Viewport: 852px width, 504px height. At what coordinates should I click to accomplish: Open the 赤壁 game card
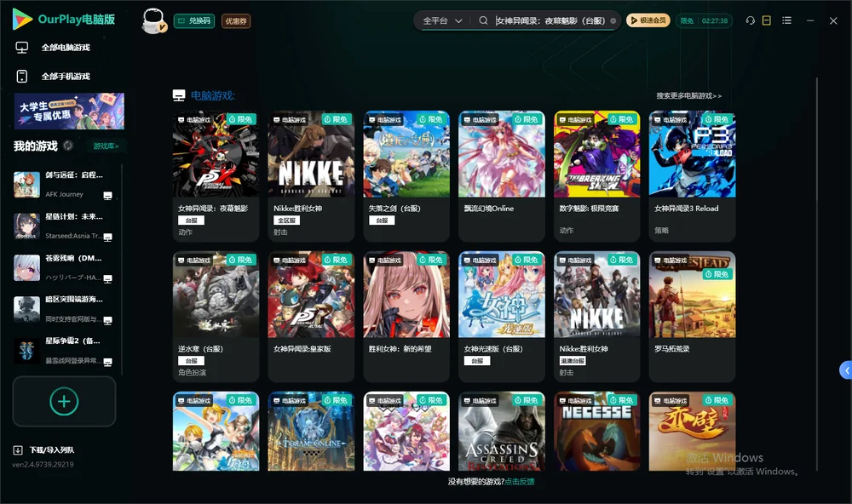[x=692, y=432]
